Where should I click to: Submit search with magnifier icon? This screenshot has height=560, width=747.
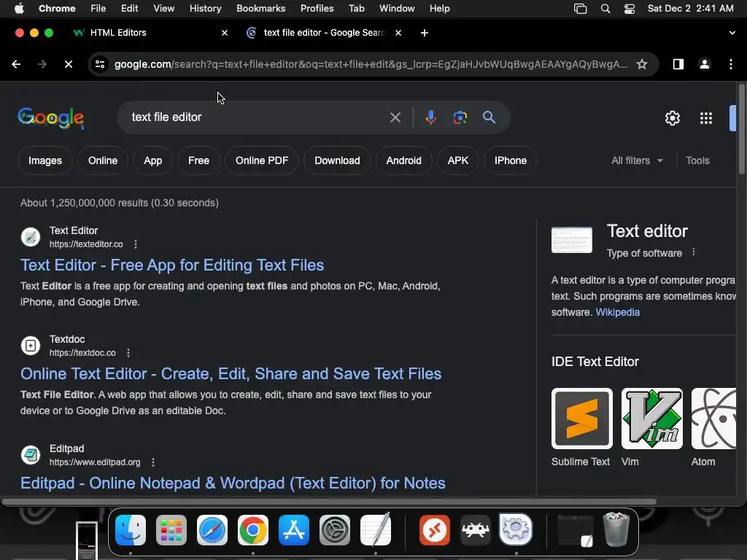489,117
